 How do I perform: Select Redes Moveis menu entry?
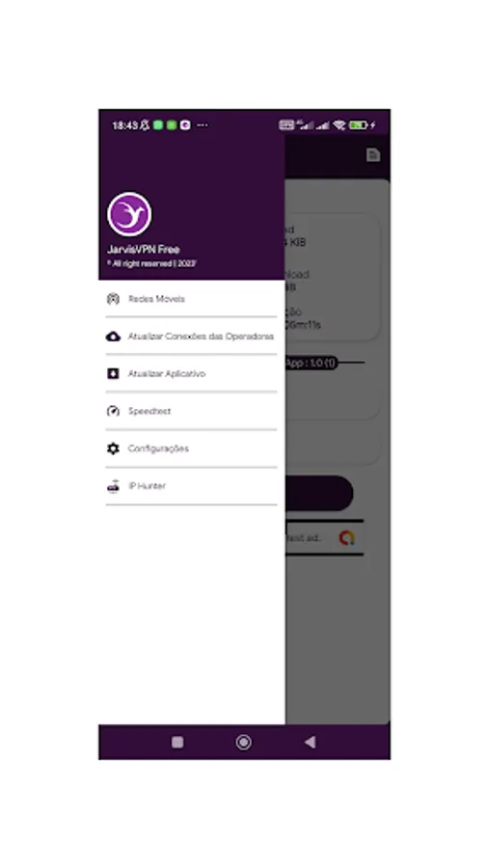coord(191,299)
